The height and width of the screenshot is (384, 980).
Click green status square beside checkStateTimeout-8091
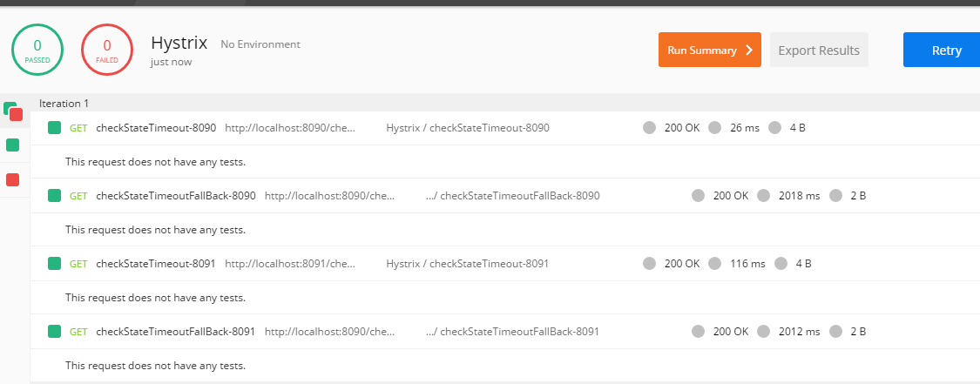[x=54, y=264]
